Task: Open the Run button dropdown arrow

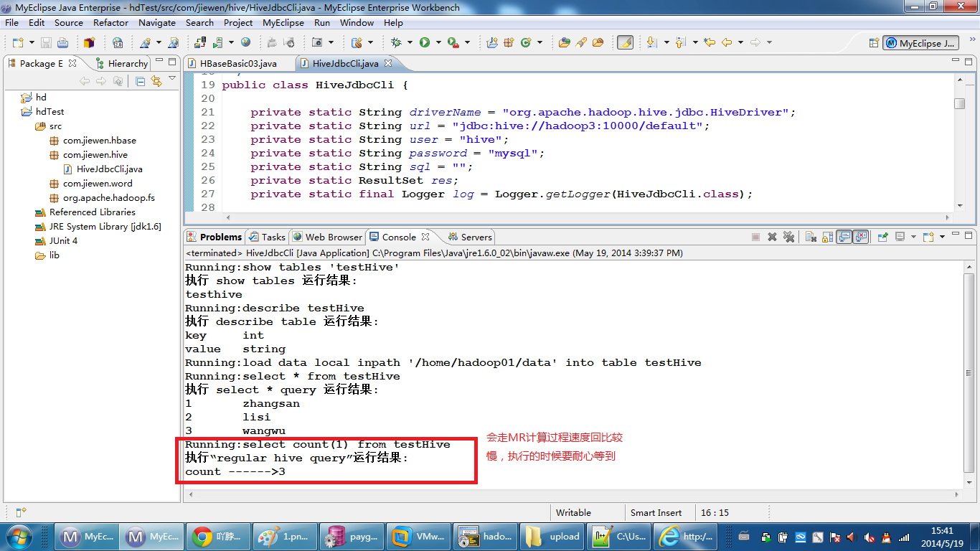Action: [x=438, y=43]
